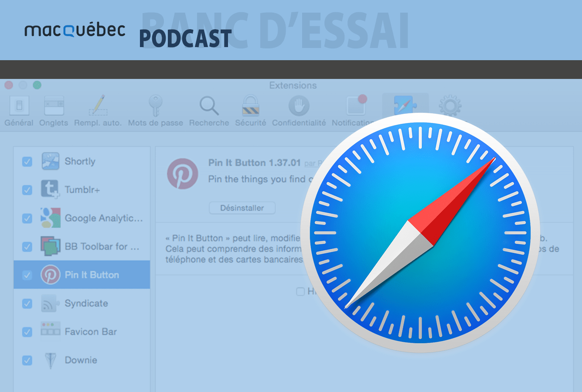
Task: Disable the Shortly extension checkbox
Action: point(27,162)
